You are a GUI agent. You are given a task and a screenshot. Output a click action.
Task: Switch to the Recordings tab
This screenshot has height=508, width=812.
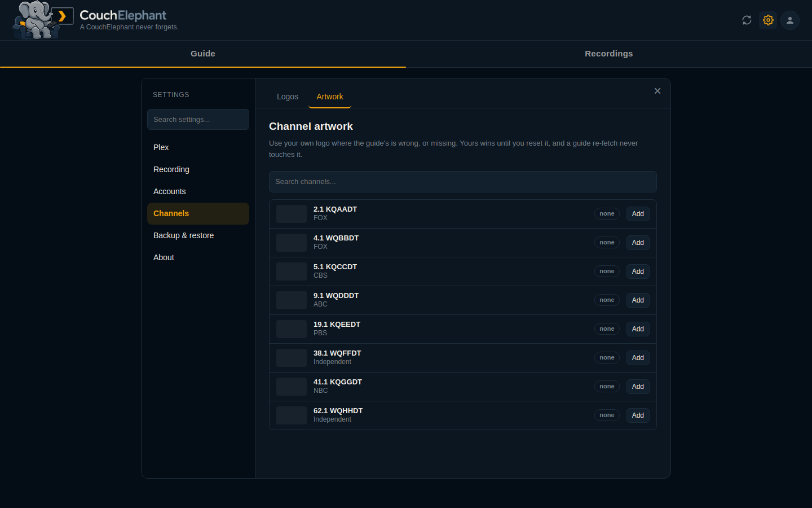click(x=609, y=54)
